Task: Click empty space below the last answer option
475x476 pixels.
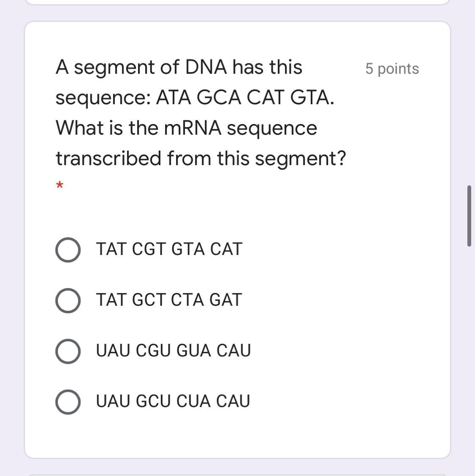Action: [237, 436]
